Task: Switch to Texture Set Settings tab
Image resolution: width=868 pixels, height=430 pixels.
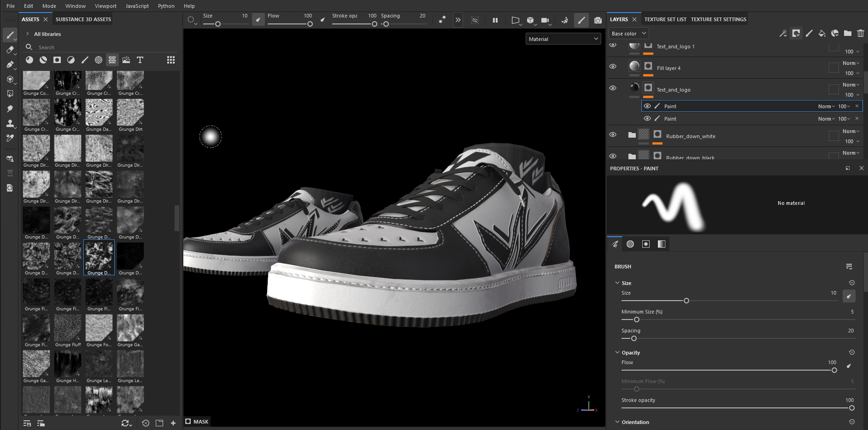Action: pos(718,19)
